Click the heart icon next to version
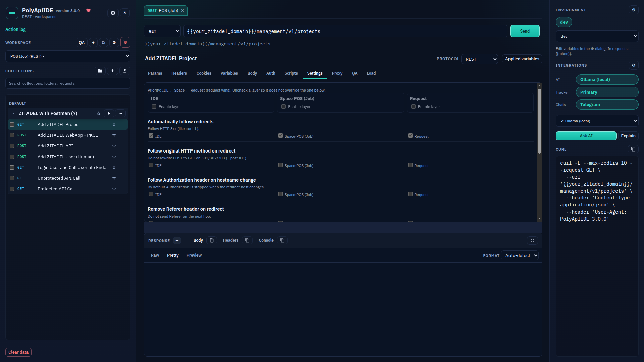Viewport: 644px width, 362px height. point(89,11)
